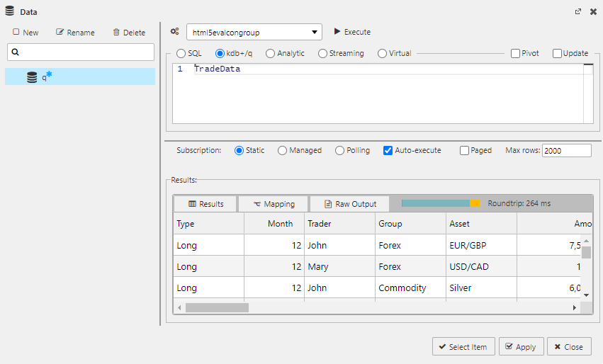Click the Type column header
The image size is (603, 364).
(209, 224)
